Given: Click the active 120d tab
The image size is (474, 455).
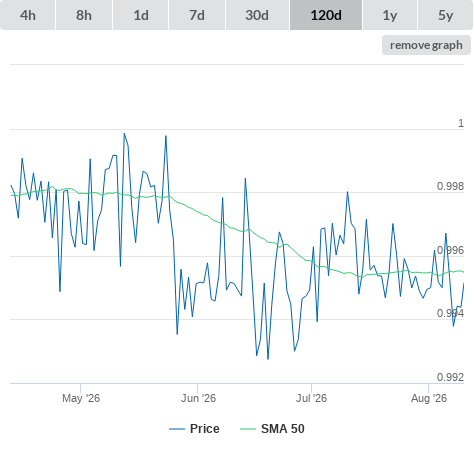Looking at the screenshot, I should (x=326, y=15).
